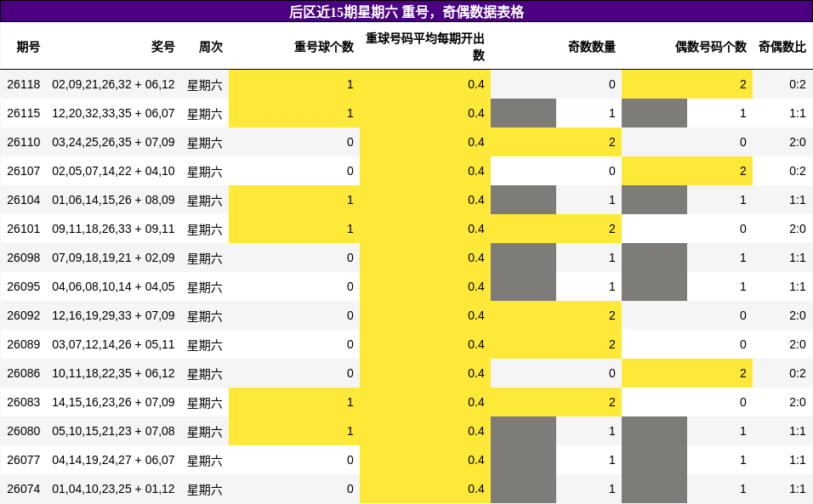The width and height of the screenshot is (813, 504).
Task: Click 重号球个数 value in row 26118
Action: click(350, 84)
